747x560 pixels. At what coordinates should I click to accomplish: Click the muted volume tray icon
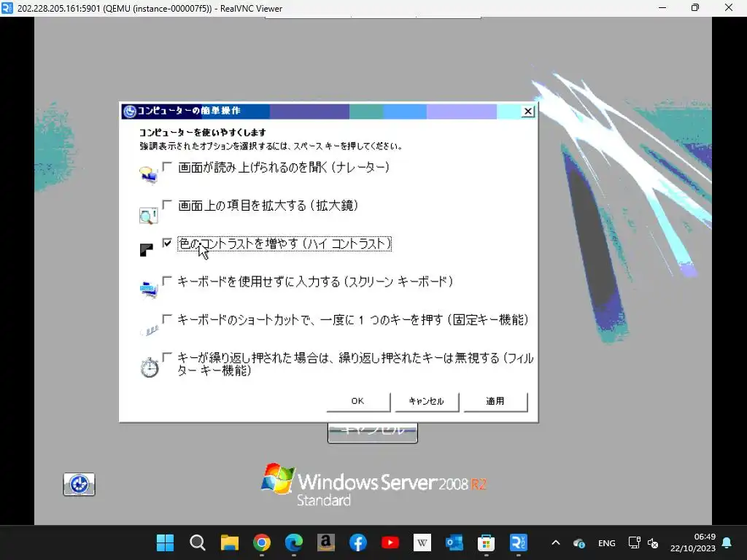(x=653, y=542)
